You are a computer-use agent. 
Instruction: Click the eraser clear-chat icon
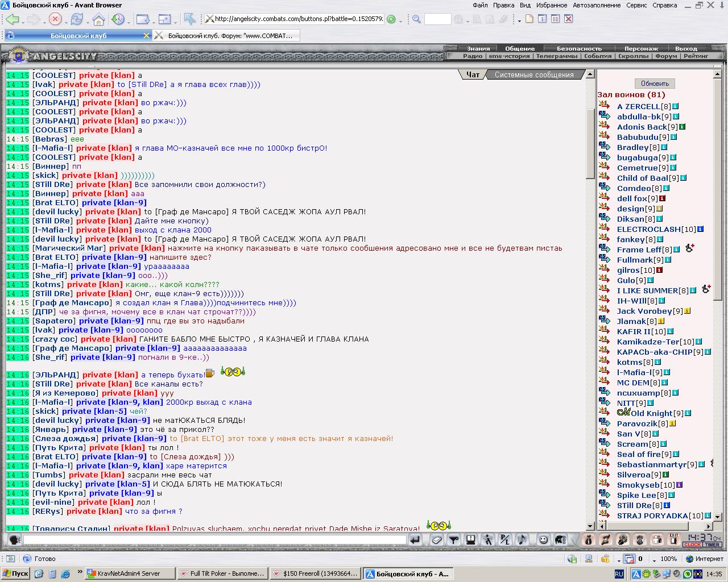click(437, 540)
